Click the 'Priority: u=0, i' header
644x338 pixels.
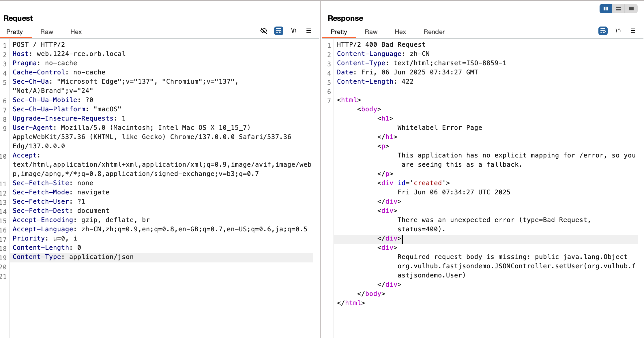point(45,239)
